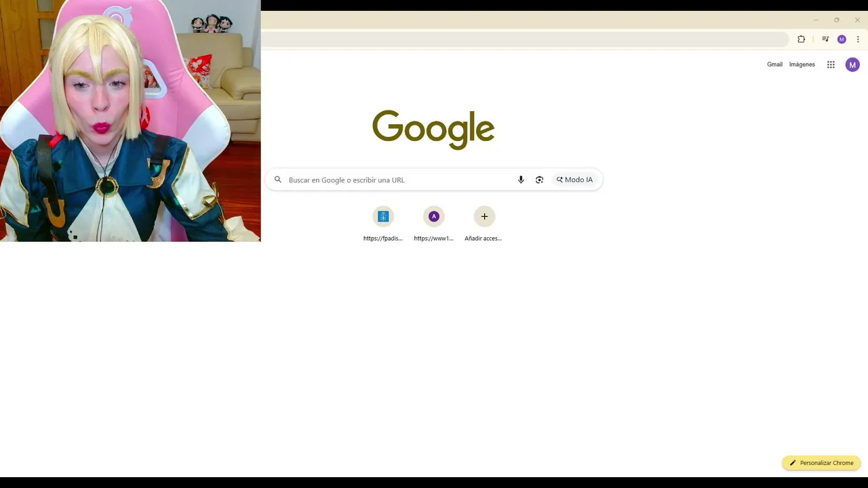Start voice search with microphone icon
The height and width of the screenshot is (488, 868).
pyautogui.click(x=521, y=180)
